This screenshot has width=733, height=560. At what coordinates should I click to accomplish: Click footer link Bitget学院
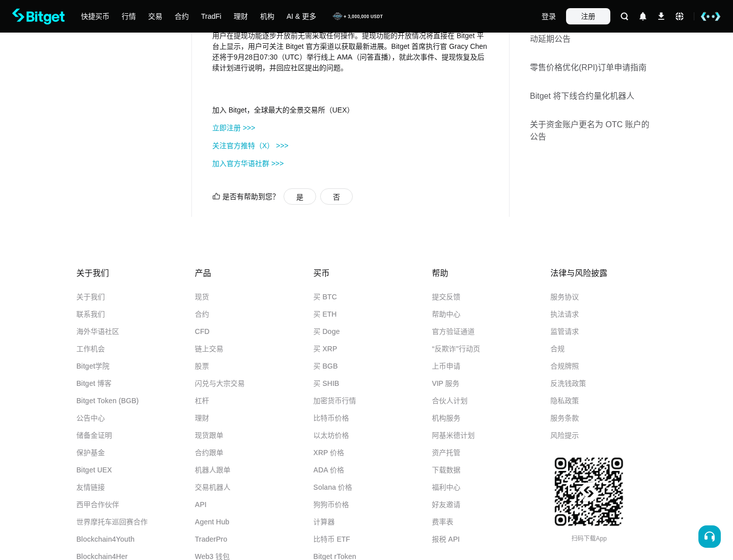point(93,366)
